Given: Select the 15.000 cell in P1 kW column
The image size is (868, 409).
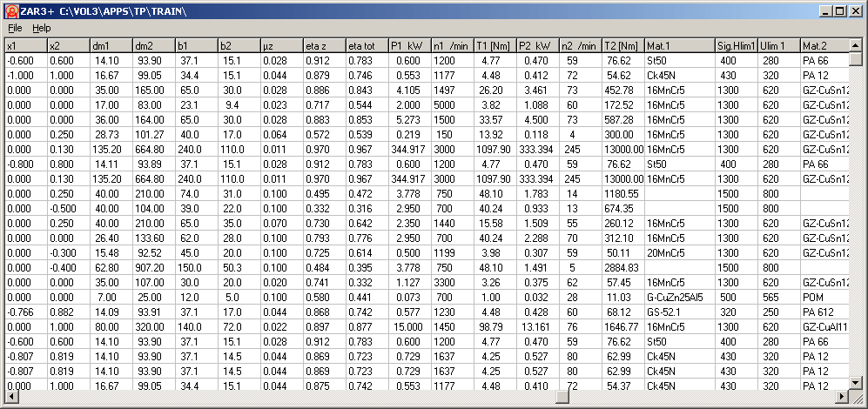Looking at the screenshot, I should [408, 324].
